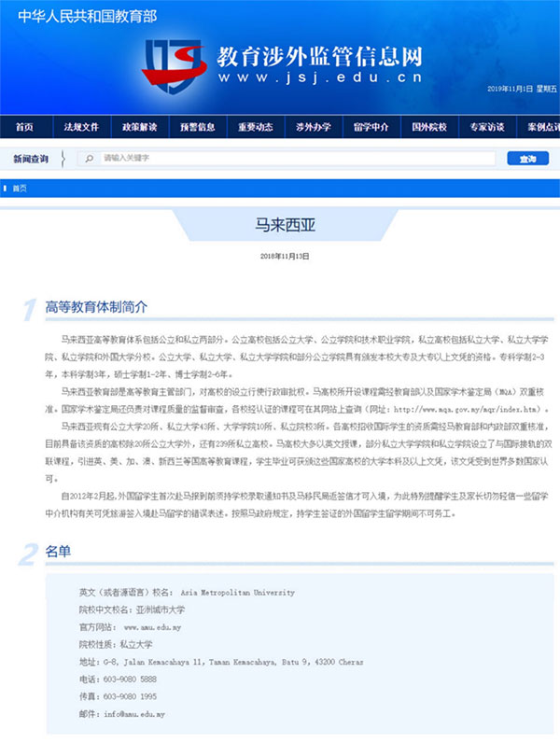Open the 首页 menu item
The height and width of the screenshot is (743, 560).
pos(24,127)
